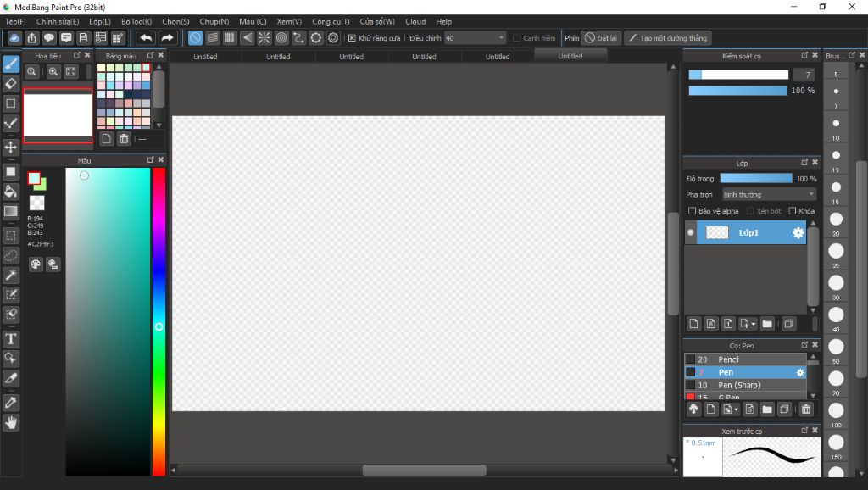
Task: Open the Lớp(L) menu
Action: coord(100,21)
